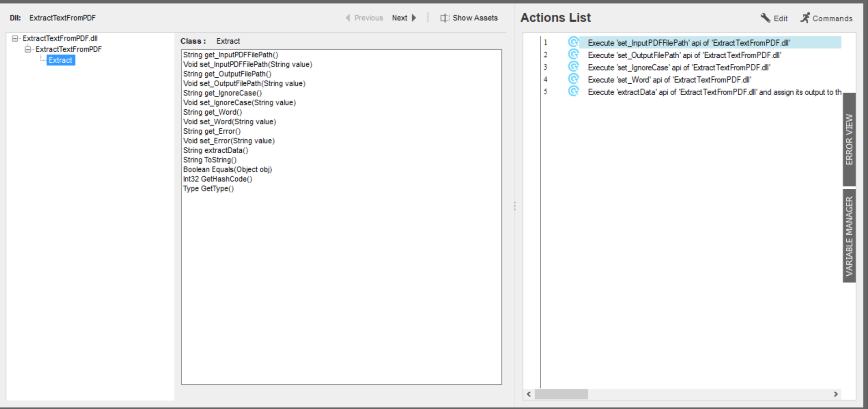The height and width of the screenshot is (409, 868).
Task: Select 'String ToString()' method
Action: [x=210, y=160]
